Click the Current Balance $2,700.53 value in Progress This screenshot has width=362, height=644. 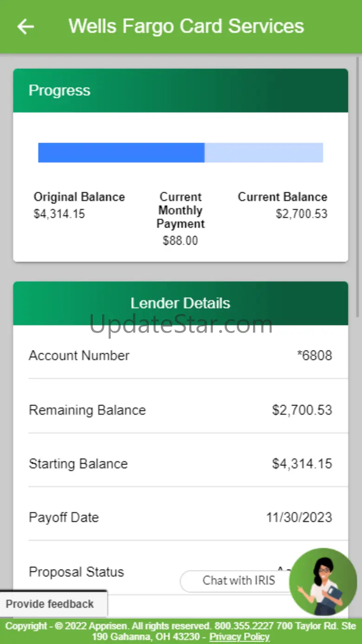302,214
